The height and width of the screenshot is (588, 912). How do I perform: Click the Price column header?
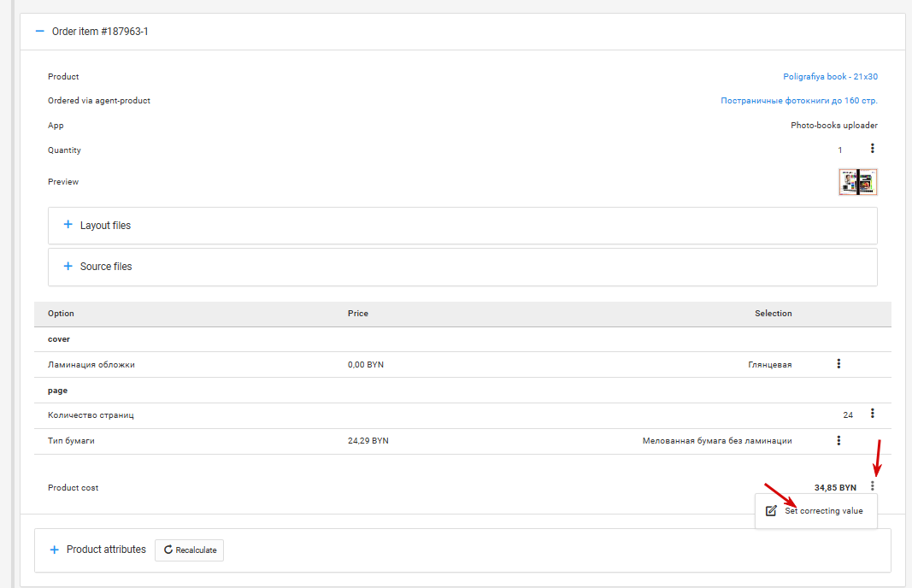click(357, 314)
